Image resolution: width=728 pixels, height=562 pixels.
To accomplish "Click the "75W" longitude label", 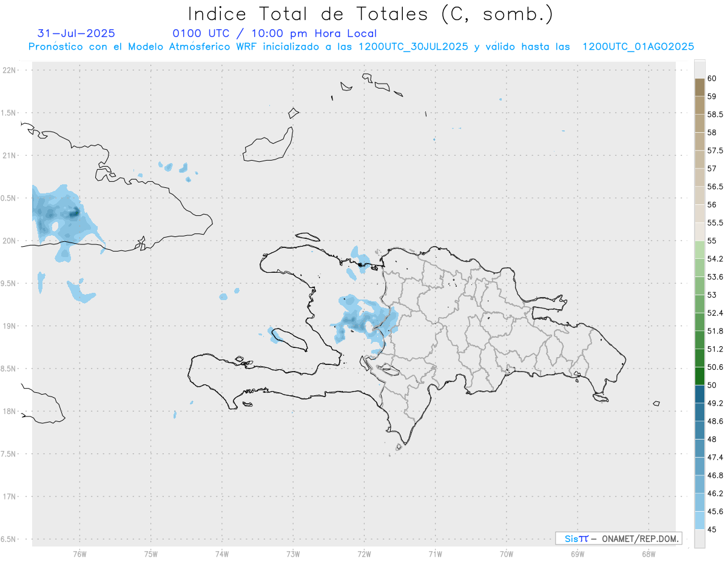I will tap(151, 554).
